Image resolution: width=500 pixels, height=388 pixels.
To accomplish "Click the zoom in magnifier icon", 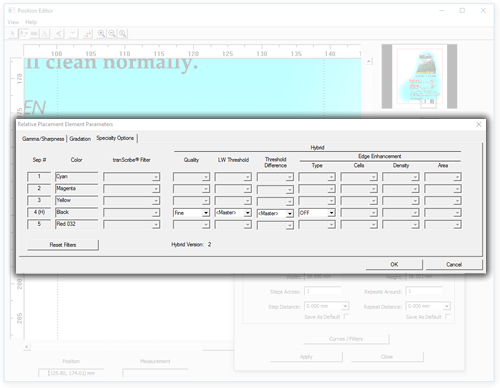I will click(x=101, y=34).
